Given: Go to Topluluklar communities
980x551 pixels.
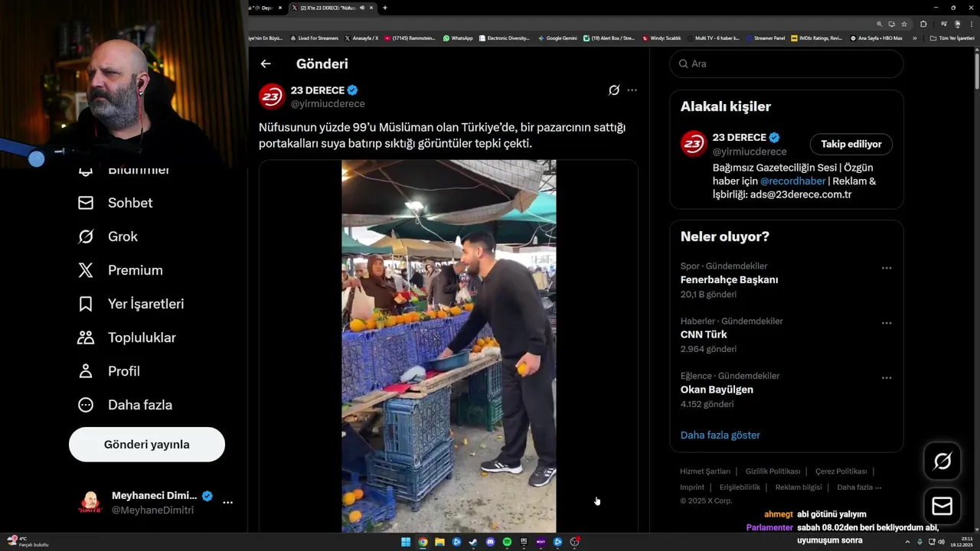Looking at the screenshot, I should click(x=127, y=337).
